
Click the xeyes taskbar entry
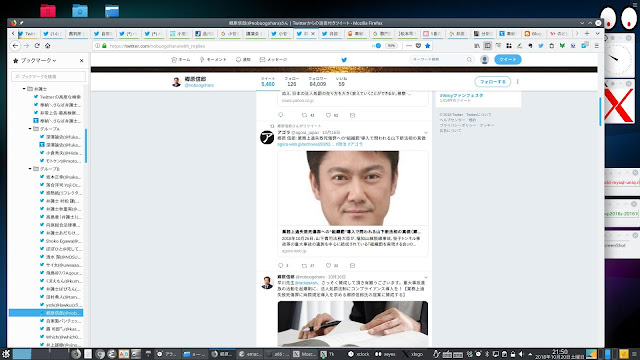tap(385, 354)
